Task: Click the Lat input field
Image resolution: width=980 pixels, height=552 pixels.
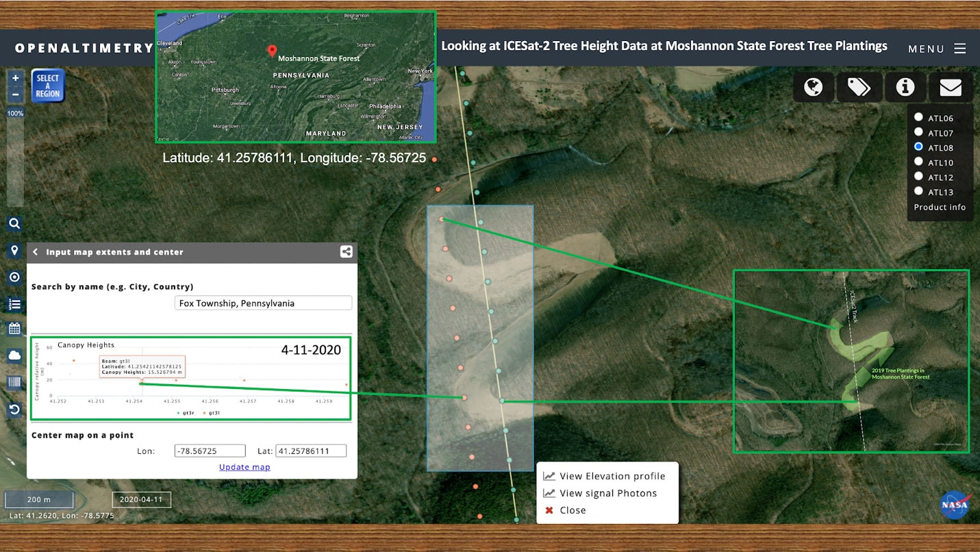Action: (x=311, y=451)
